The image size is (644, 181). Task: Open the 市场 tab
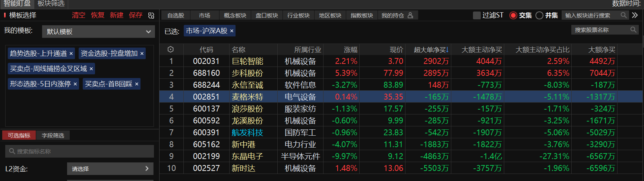[x=205, y=15]
